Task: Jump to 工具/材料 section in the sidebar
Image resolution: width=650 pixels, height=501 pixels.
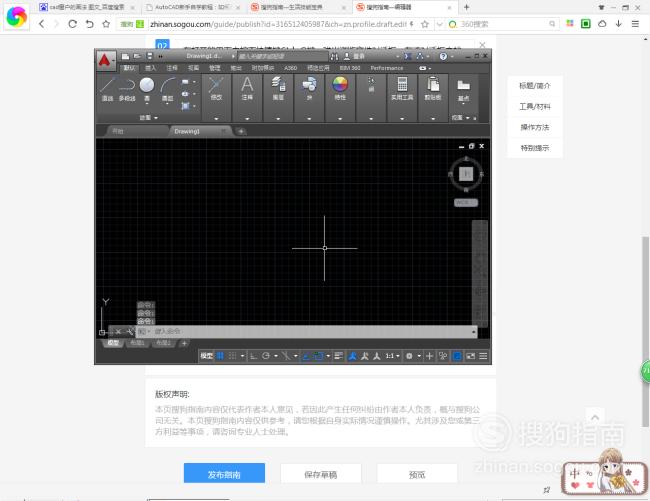Action: [x=535, y=106]
